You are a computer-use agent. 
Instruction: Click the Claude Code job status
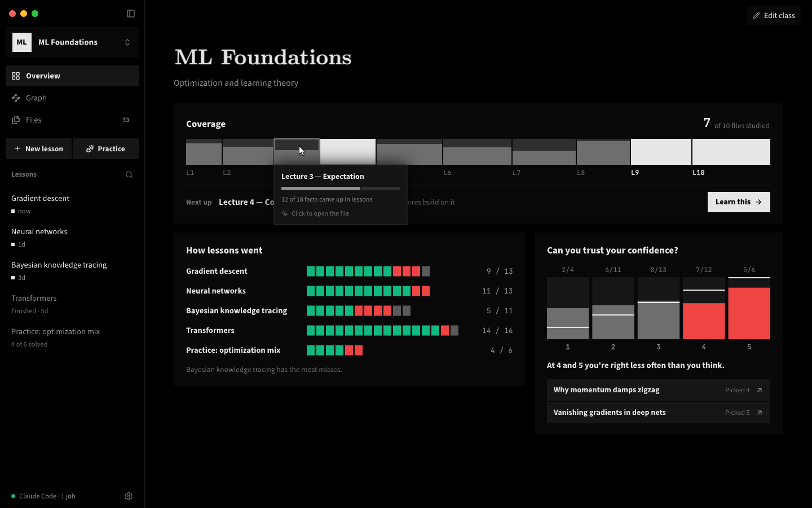(43, 496)
